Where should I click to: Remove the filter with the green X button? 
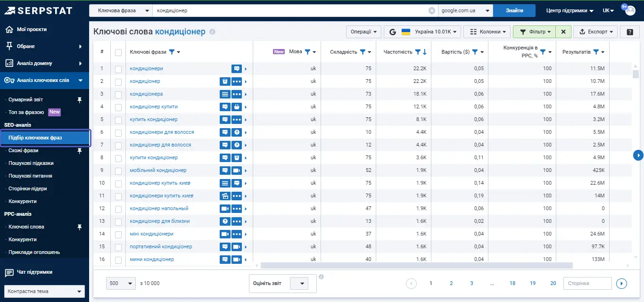(x=563, y=32)
